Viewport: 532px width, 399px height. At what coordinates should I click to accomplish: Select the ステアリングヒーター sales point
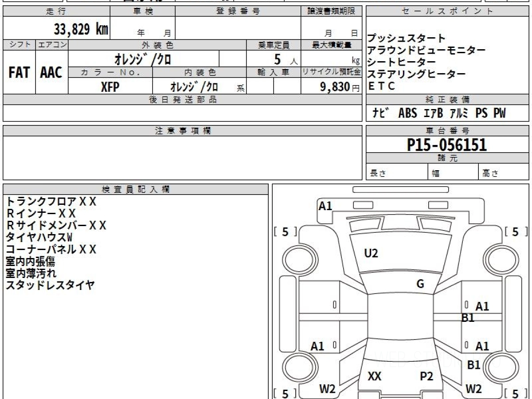click(x=417, y=74)
